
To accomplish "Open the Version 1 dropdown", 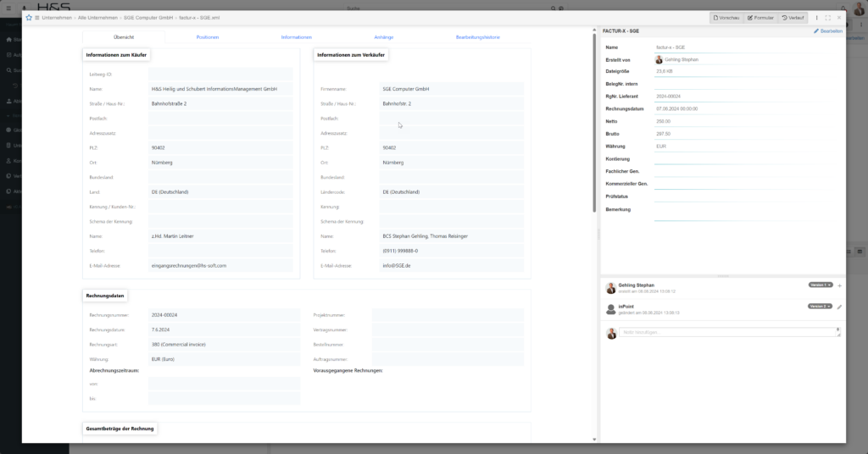I will (820, 285).
